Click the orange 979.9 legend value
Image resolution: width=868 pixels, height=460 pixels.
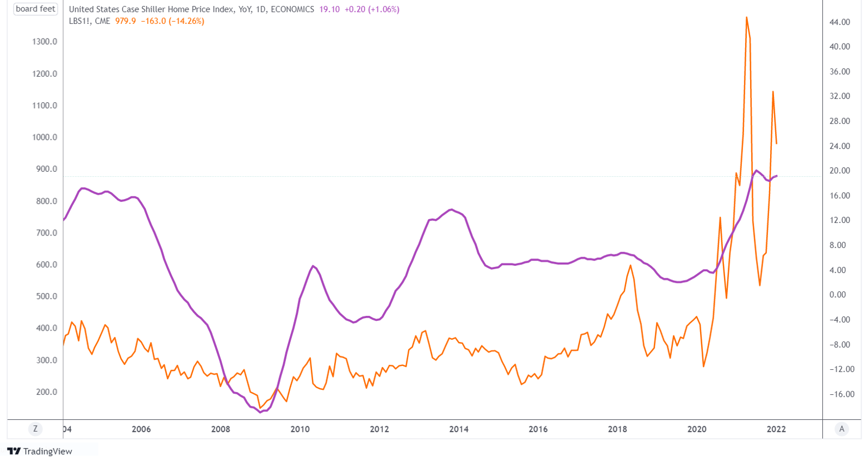click(x=126, y=21)
